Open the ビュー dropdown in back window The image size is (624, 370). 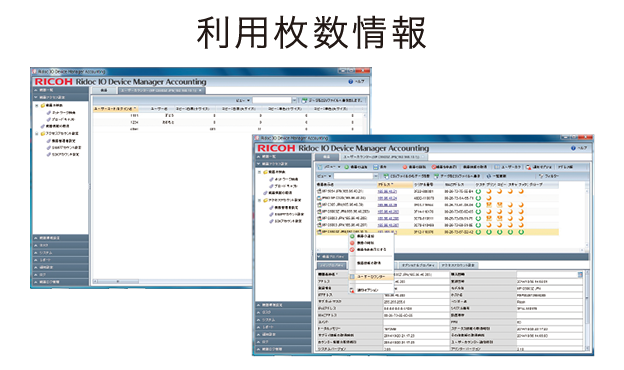coord(243,100)
